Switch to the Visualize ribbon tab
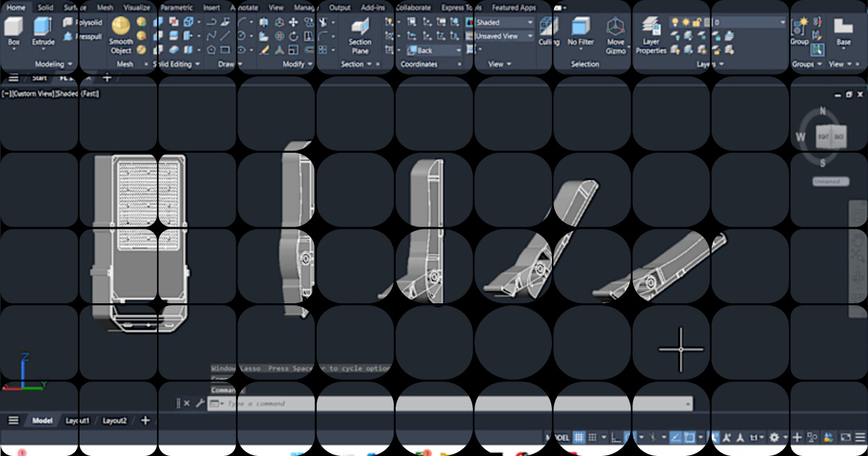The width and height of the screenshot is (868, 456). (x=137, y=7)
